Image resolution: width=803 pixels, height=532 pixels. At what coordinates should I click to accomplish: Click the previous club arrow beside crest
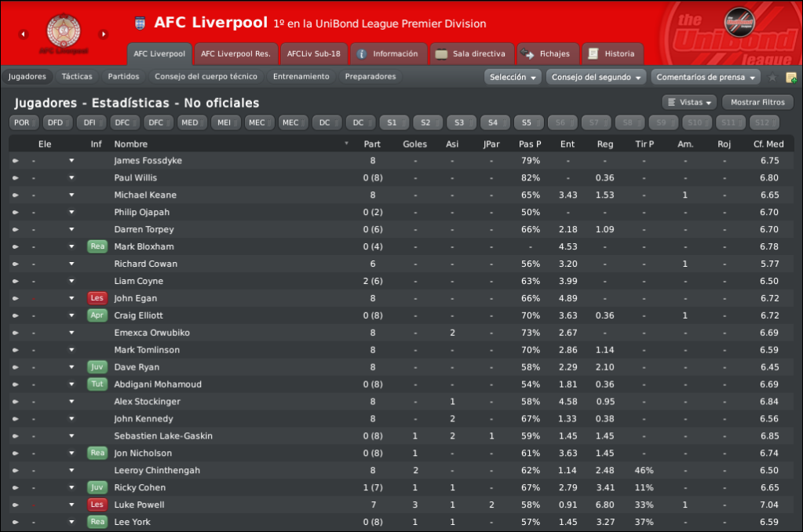[23, 35]
